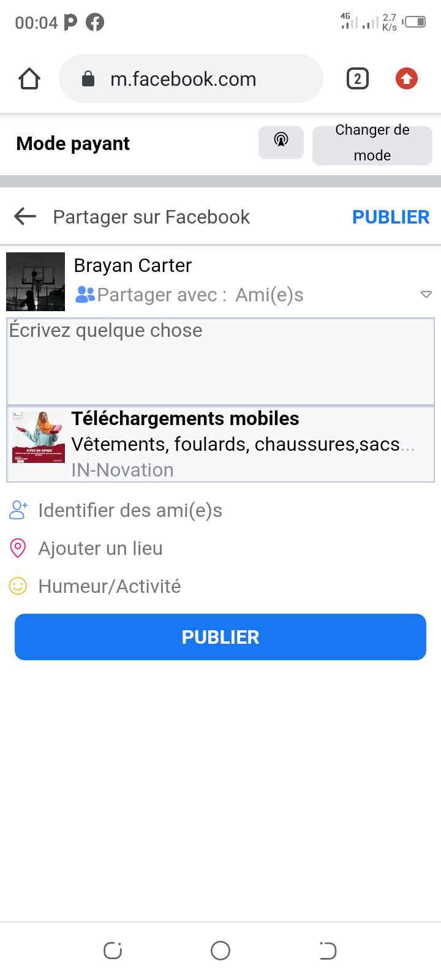Expand the Partager avec audience dropdown arrow
This screenshot has width=441, height=980.
[426, 295]
